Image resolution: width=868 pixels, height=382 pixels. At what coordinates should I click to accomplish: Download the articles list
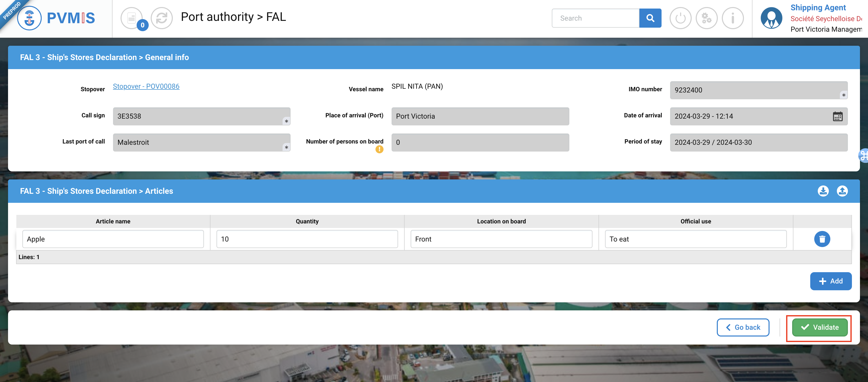tap(823, 191)
